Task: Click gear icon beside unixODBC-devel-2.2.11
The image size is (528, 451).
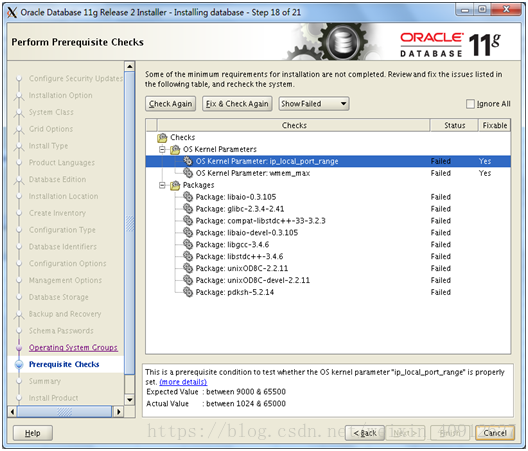Action: pyautogui.click(x=188, y=280)
